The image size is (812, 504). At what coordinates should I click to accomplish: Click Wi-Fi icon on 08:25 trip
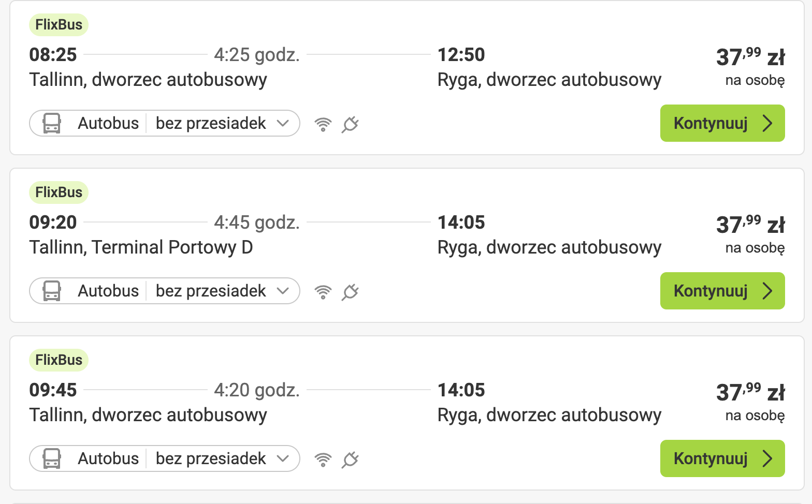click(323, 124)
